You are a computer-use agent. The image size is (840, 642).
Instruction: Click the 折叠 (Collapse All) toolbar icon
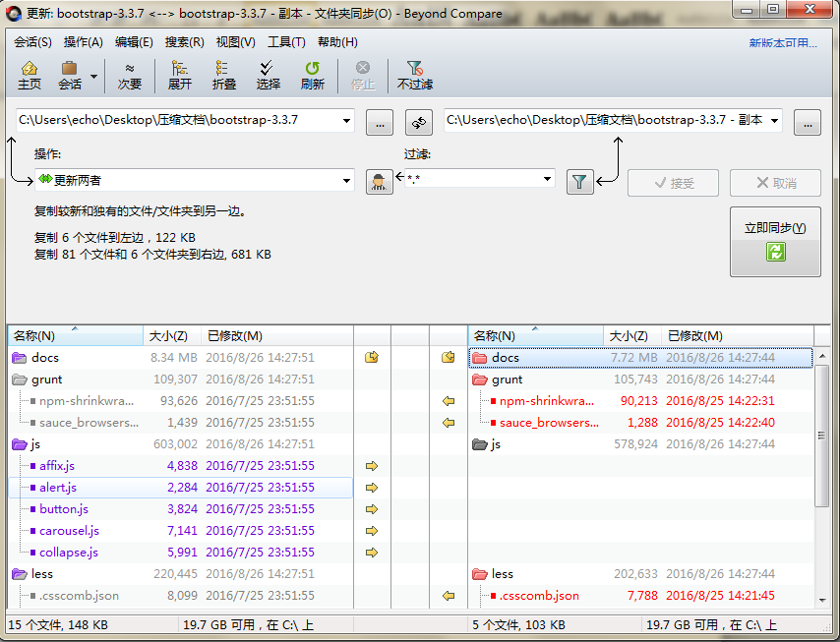[x=221, y=75]
